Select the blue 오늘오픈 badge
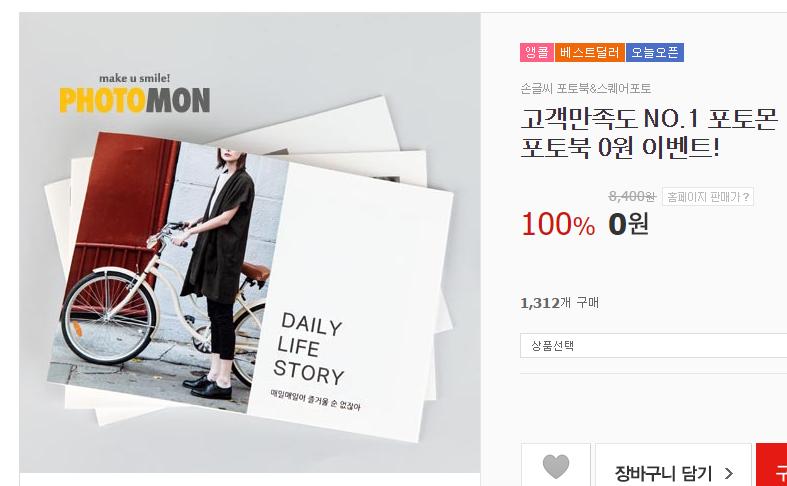Screen dimensions: 787x486 [655, 52]
